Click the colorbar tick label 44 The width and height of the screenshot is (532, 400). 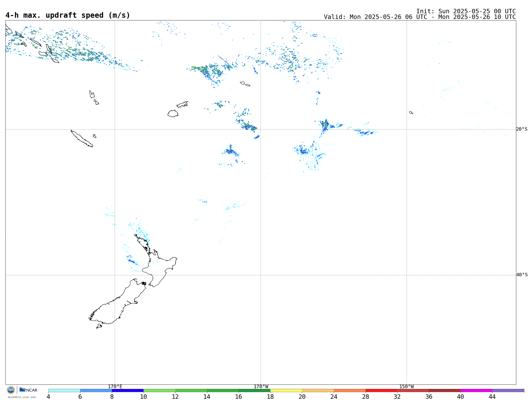(492, 397)
